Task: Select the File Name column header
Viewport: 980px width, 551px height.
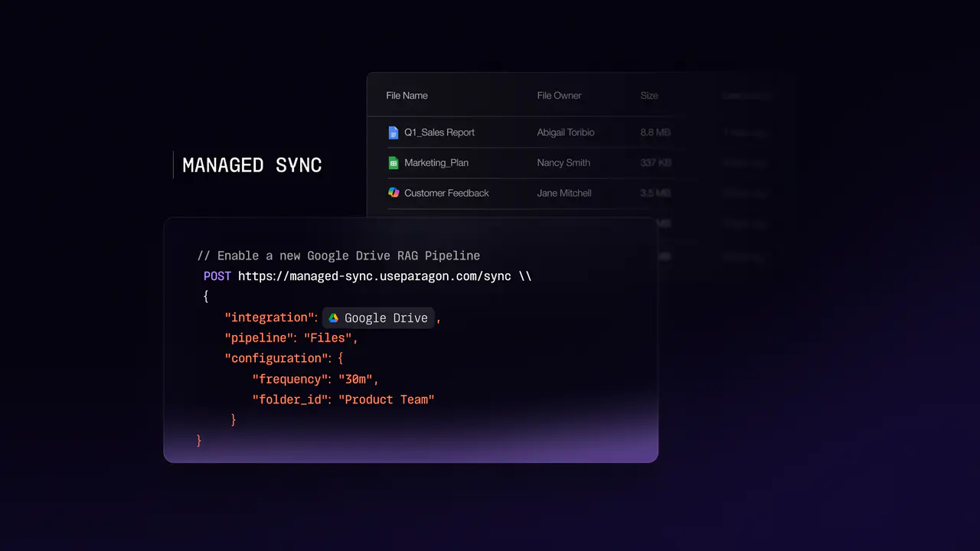Action: [407, 96]
